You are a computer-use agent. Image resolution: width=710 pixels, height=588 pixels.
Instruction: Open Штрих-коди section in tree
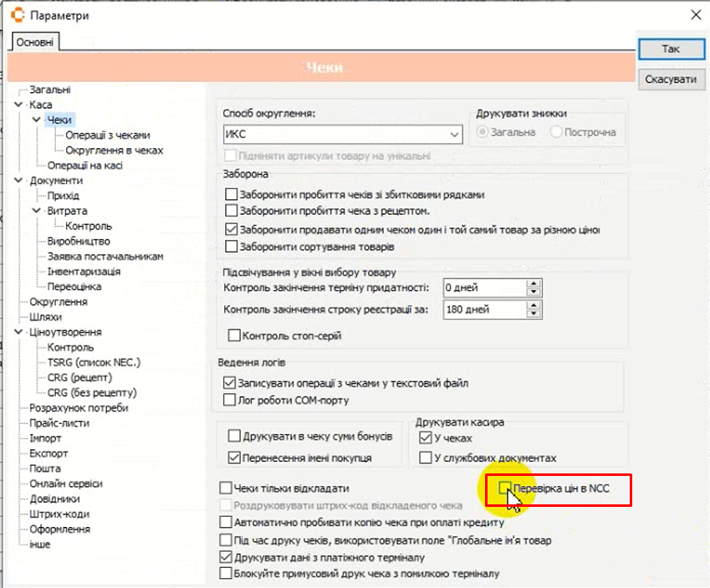click(59, 514)
